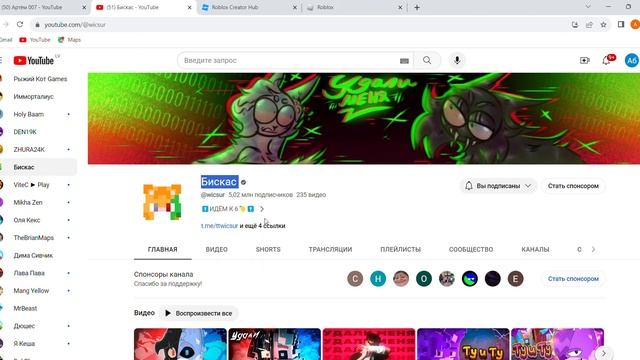
Task: Start voice search with microphone icon
Action: pos(457,60)
